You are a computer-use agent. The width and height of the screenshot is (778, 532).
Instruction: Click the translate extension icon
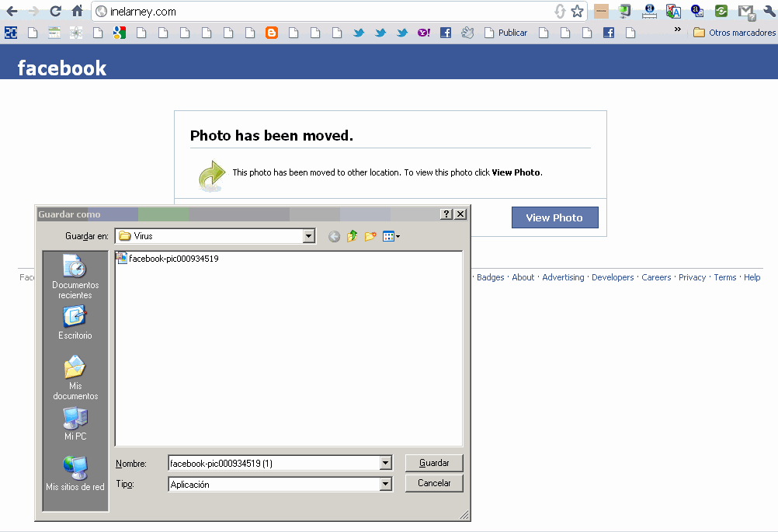pyautogui.click(x=673, y=11)
